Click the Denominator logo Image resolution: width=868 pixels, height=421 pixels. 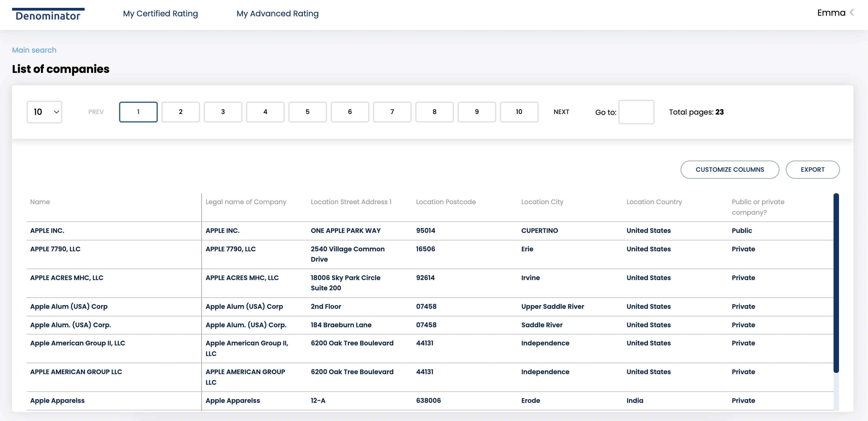click(x=48, y=15)
